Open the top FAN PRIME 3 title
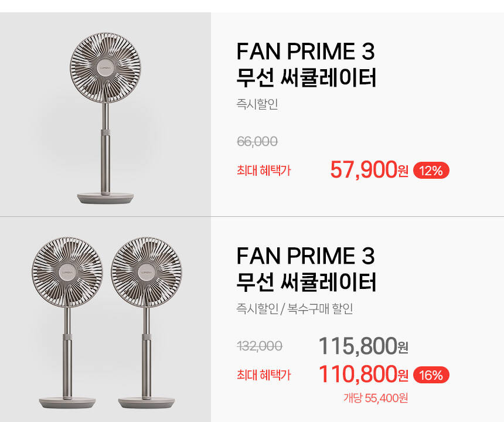 [305, 52]
